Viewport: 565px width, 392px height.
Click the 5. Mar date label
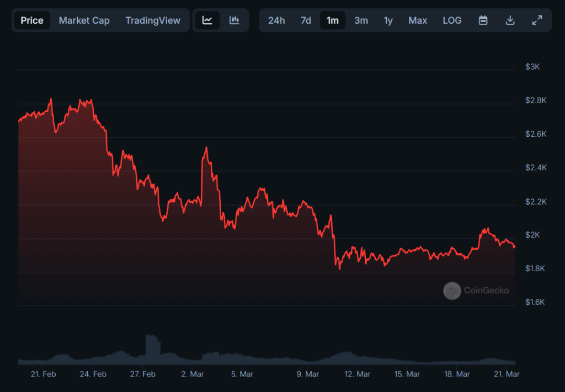(242, 374)
